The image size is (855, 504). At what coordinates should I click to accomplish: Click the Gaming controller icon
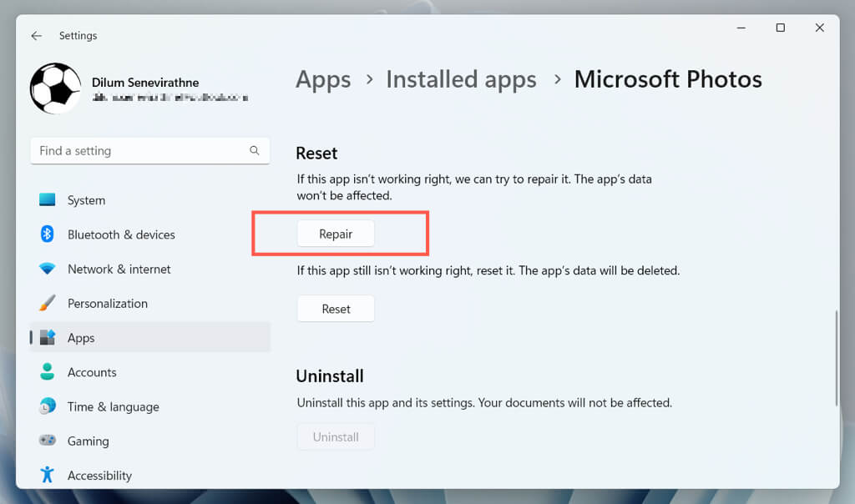pyautogui.click(x=48, y=441)
